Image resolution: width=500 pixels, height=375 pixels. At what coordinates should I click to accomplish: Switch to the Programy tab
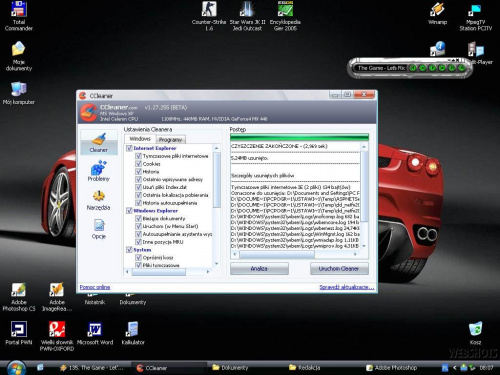pyautogui.click(x=170, y=140)
